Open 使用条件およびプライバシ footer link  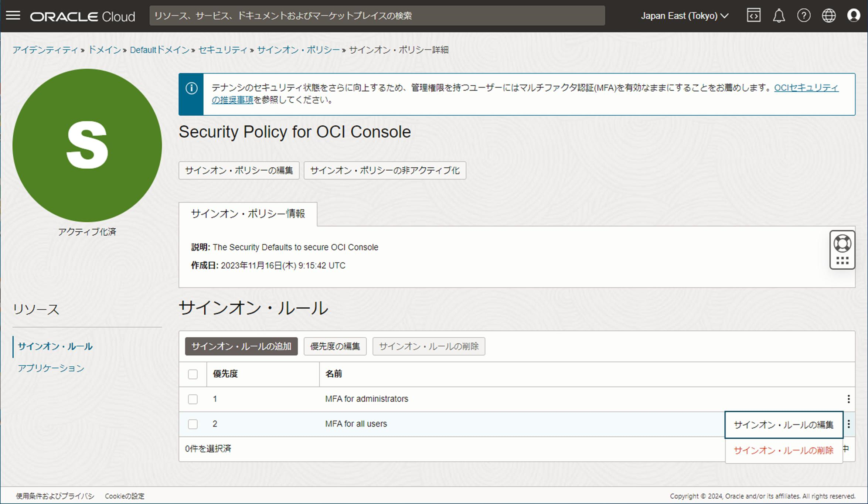point(55,496)
